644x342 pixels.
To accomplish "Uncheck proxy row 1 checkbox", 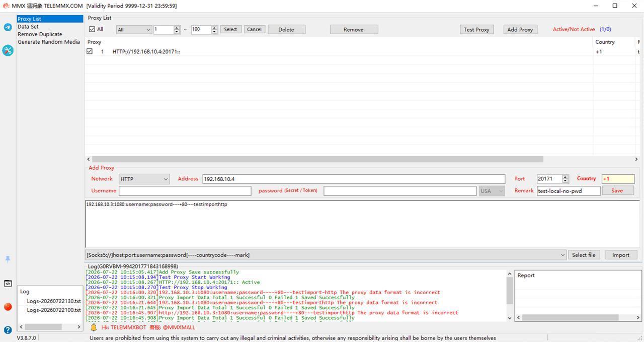I will tap(90, 51).
